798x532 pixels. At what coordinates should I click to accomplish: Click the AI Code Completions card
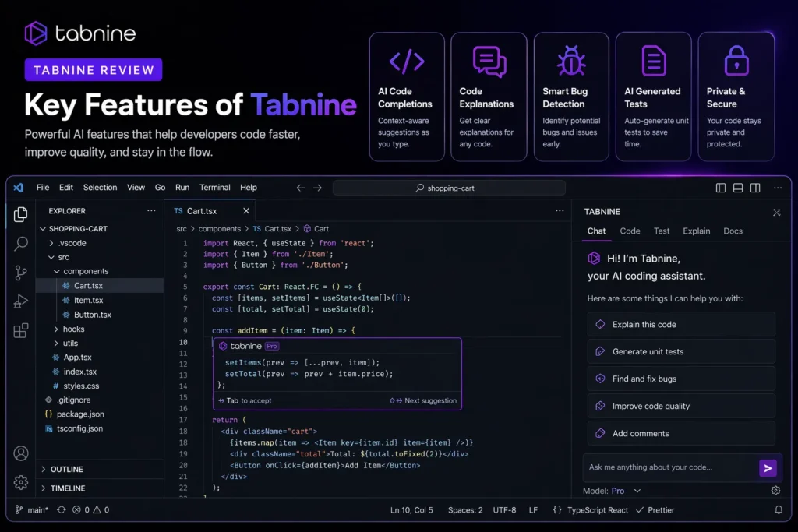click(x=407, y=97)
